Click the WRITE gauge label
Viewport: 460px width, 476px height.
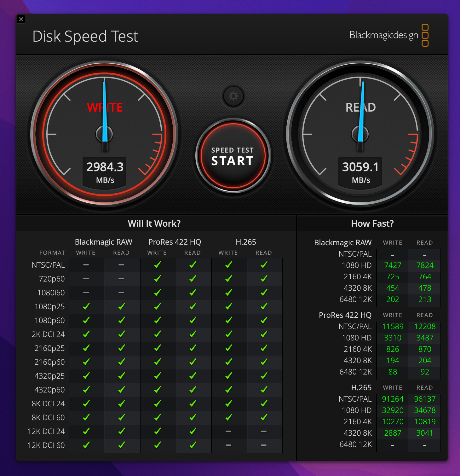(105, 107)
